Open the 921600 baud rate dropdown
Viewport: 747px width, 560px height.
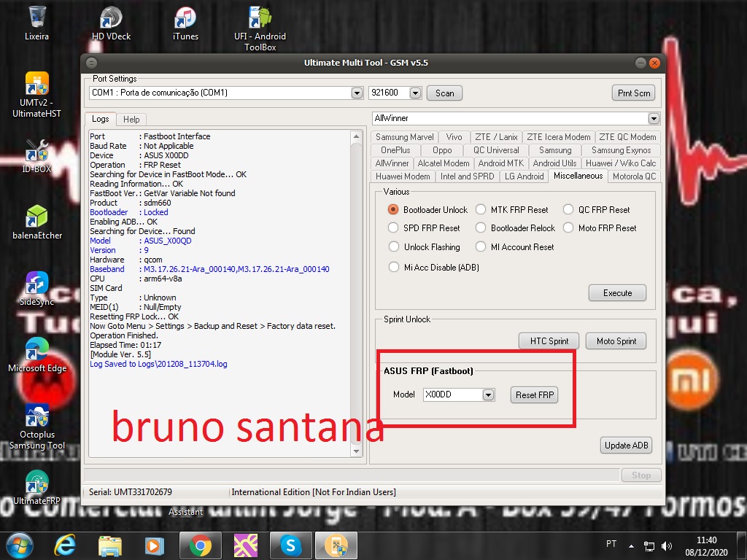click(415, 93)
